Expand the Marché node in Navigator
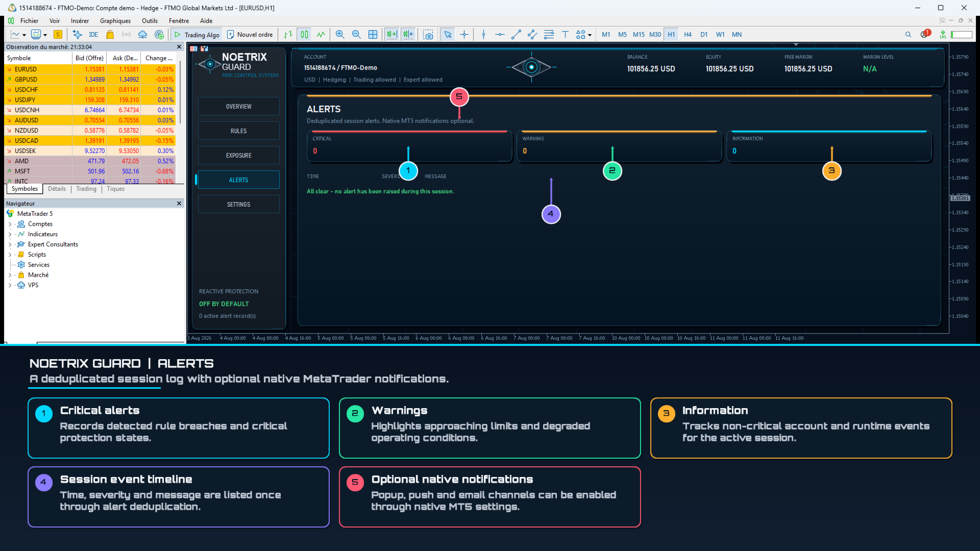Image resolution: width=980 pixels, height=551 pixels. click(10, 275)
